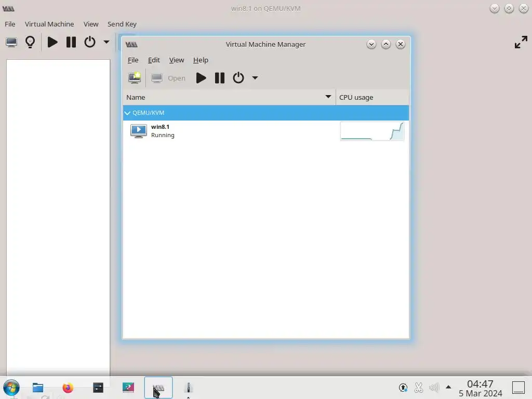Screen dimensions: 532x399
Task: Open the Send Key menu in the win8.1 window
Action: [x=122, y=24]
